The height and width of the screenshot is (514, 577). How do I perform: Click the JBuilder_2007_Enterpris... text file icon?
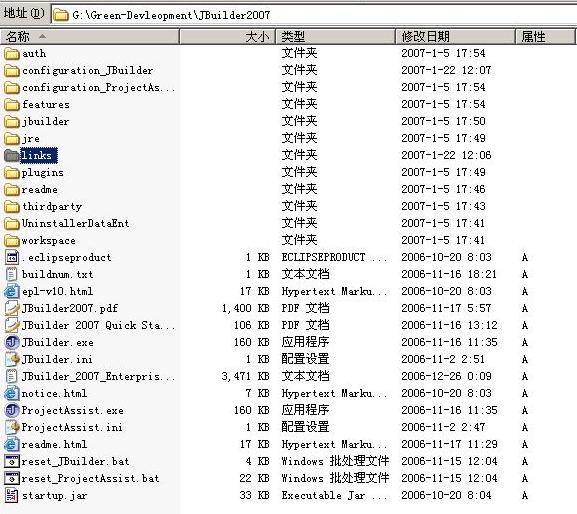click(x=12, y=376)
